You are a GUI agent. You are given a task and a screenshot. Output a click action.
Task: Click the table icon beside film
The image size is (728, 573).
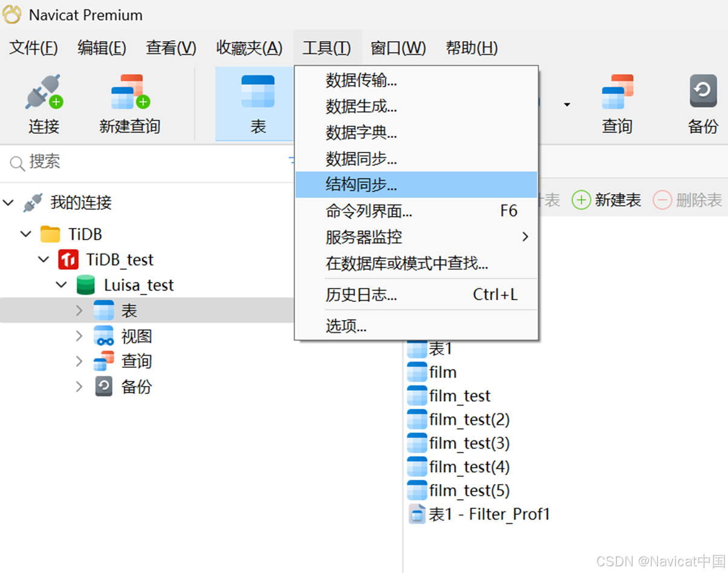click(417, 372)
